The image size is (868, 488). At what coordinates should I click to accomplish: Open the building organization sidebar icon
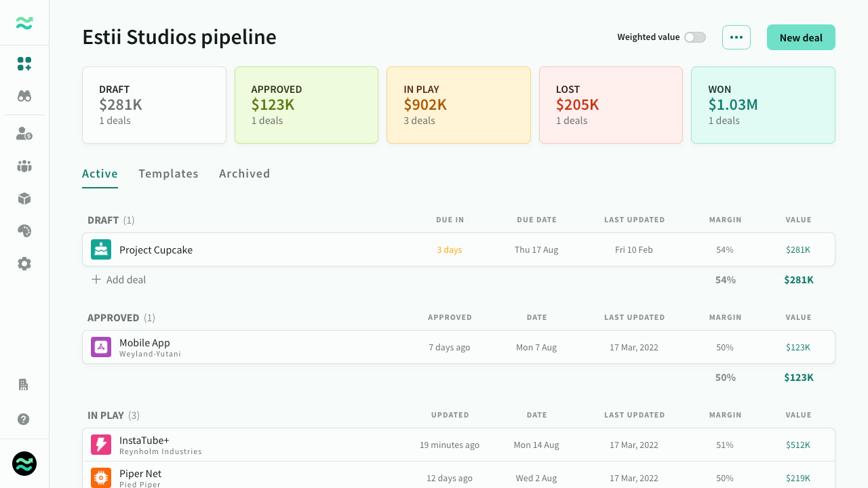pos(23,384)
